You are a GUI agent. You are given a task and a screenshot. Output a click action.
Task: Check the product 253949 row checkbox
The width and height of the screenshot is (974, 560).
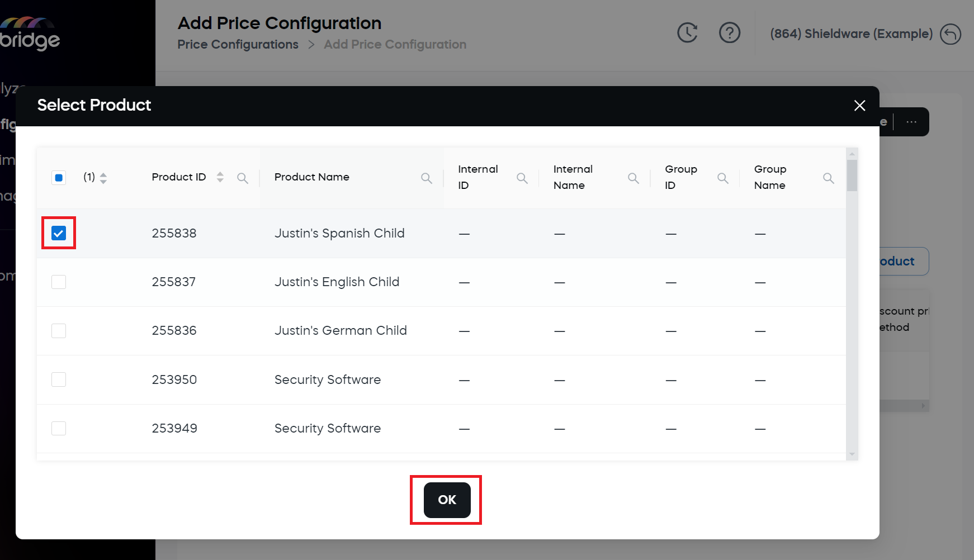click(59, 428)
